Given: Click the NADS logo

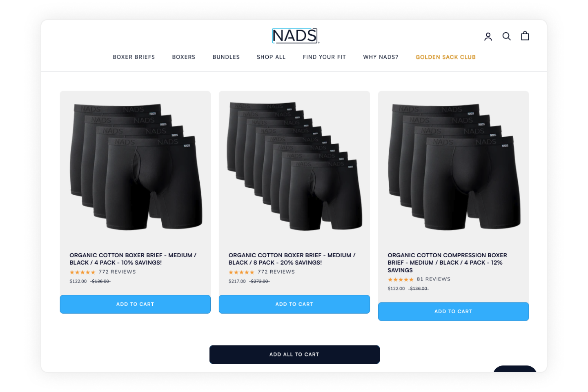Looking at the screenshot, I should (x=296, y=36).
